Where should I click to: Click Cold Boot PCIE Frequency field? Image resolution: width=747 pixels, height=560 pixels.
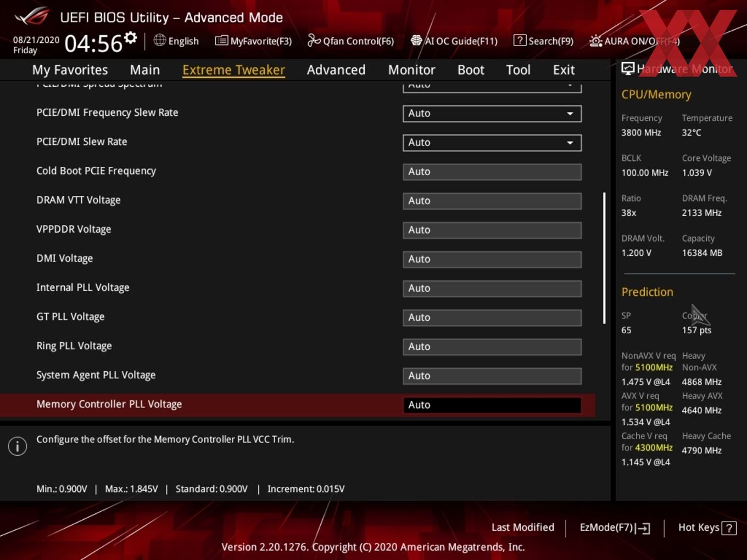(492, 172)
